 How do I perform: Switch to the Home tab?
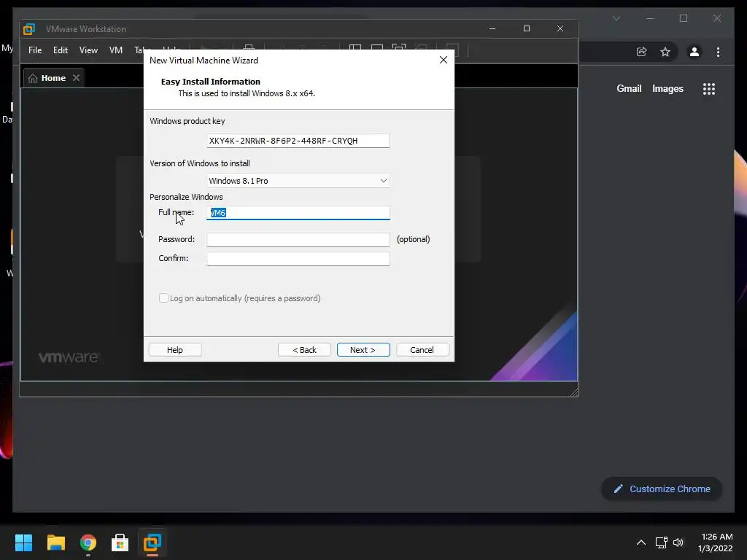[53, 78]
